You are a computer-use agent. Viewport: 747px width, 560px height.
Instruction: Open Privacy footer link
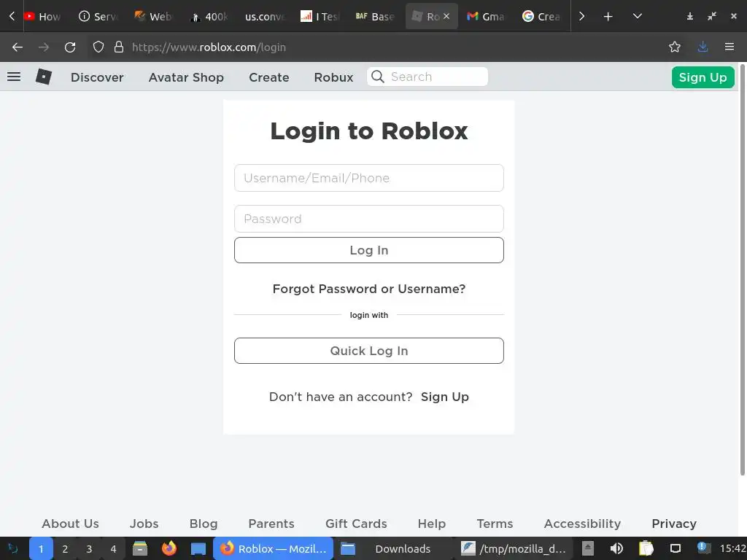(x=673, y=524)
